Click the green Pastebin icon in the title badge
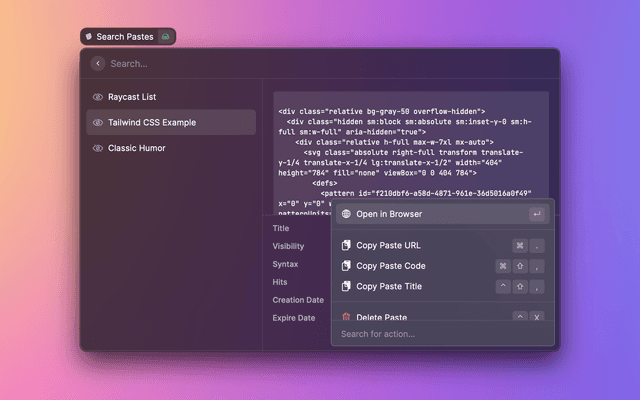The width and height of the screenshot is (640, 400). [166, 36]
